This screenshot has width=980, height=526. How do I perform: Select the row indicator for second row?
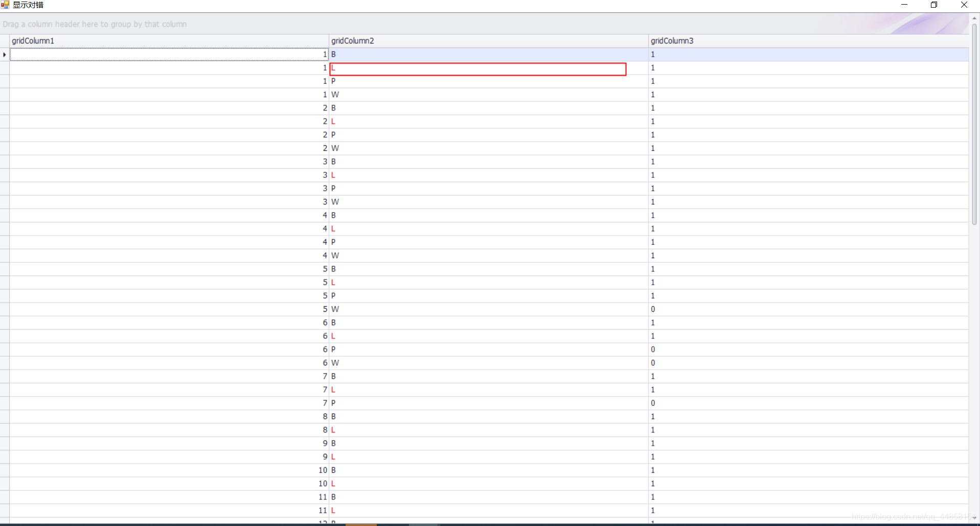pos(5,68)
